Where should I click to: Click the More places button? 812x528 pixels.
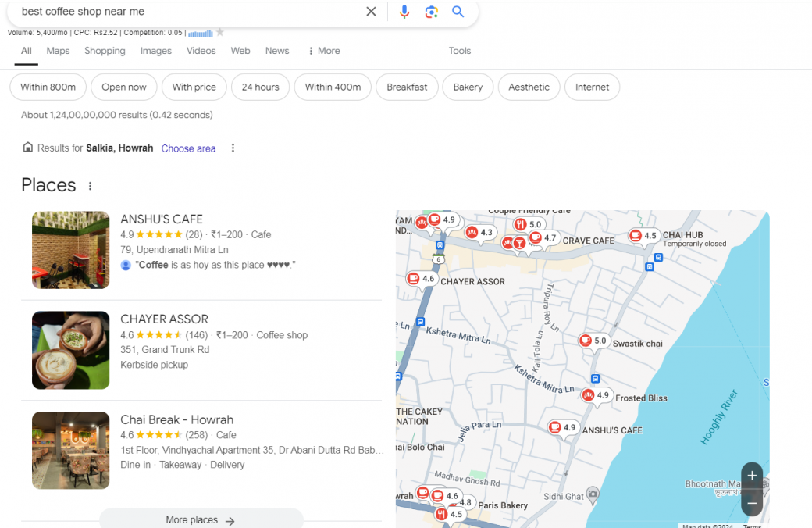click(x=201, y=519)
